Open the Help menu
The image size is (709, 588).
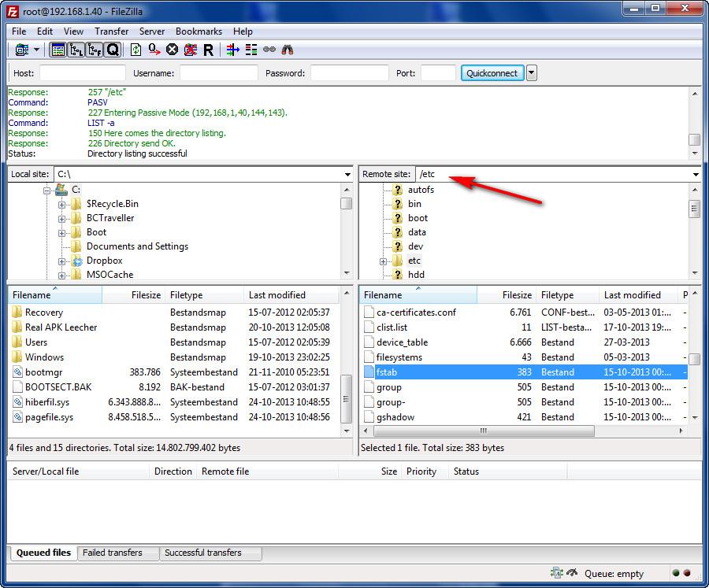(x=243, y=31)
